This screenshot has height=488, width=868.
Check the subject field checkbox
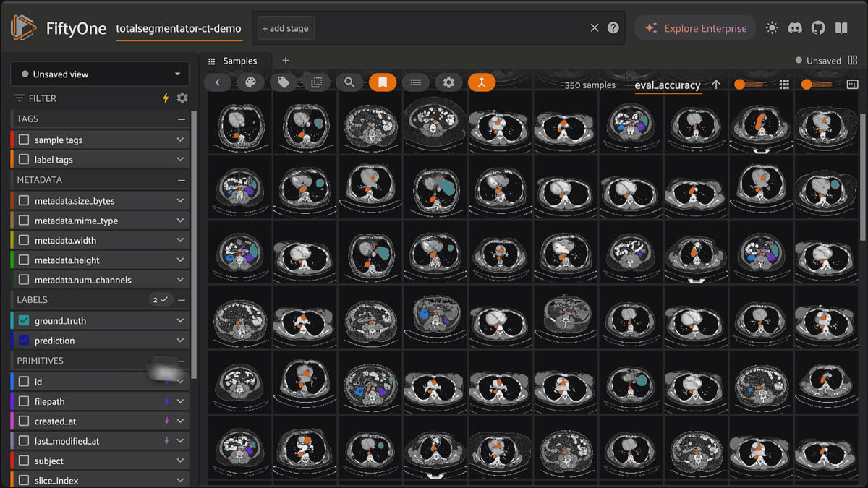[x=24, y=461]
